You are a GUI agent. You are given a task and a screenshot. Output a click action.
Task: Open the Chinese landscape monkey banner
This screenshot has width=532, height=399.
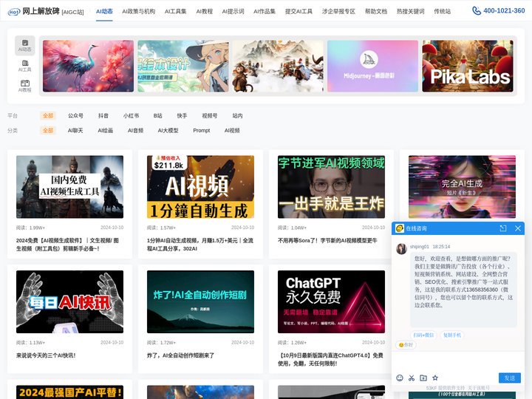pyautogui.click(x=278, y=66)
